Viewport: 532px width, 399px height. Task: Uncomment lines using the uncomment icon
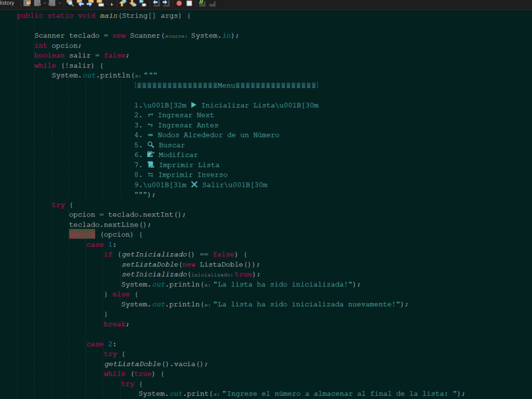(212, 4)
